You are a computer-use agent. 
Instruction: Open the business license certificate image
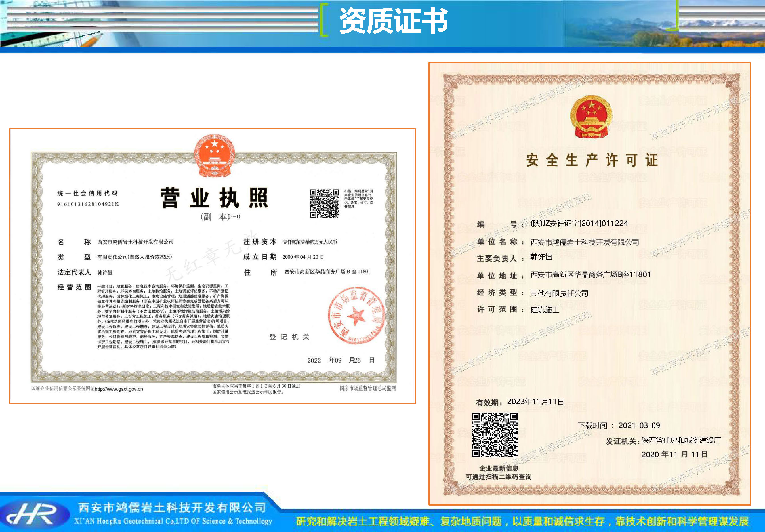pos(213,266)
